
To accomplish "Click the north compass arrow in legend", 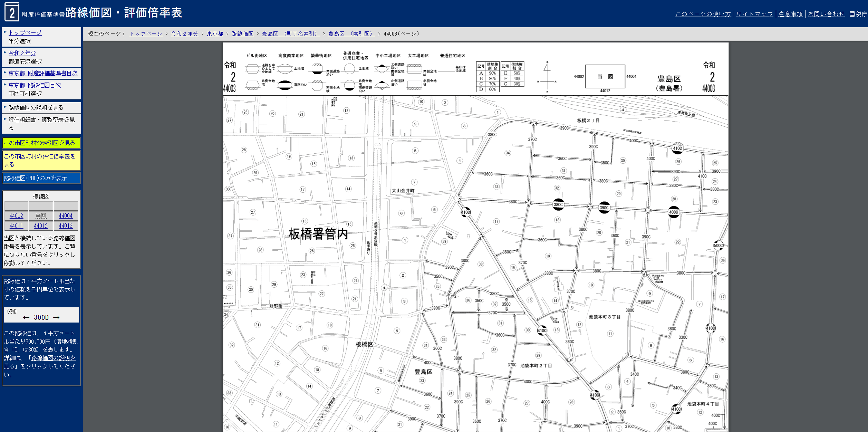I will coord(547,77).
